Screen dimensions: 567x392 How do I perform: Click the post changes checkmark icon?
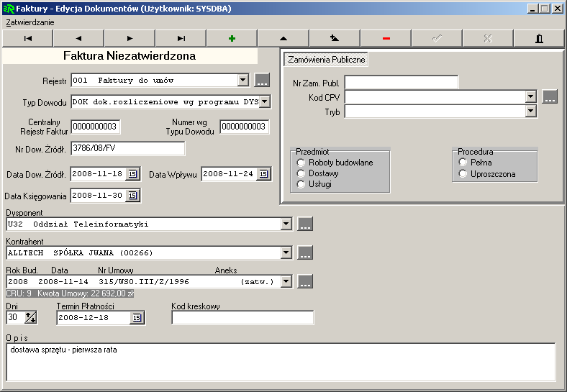[x=437, y=38]
